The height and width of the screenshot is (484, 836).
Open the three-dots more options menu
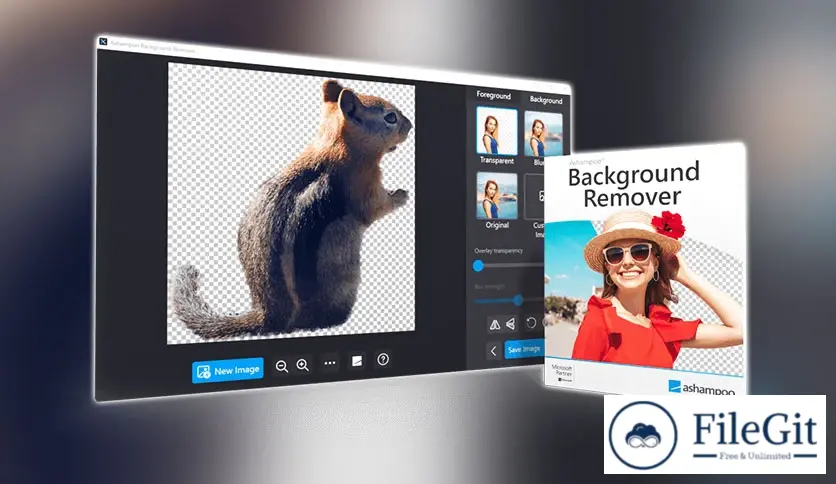click(x=330, y=363)
